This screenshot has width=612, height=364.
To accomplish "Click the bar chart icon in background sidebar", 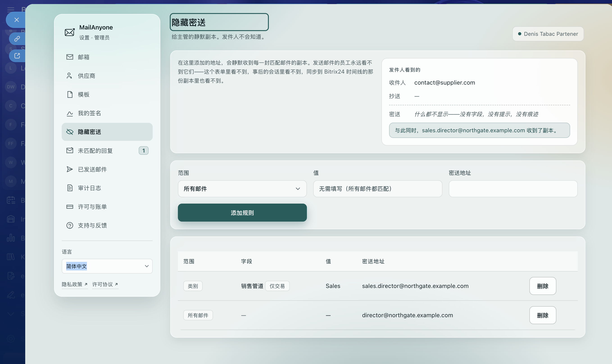I will click(x=11, y=238).
